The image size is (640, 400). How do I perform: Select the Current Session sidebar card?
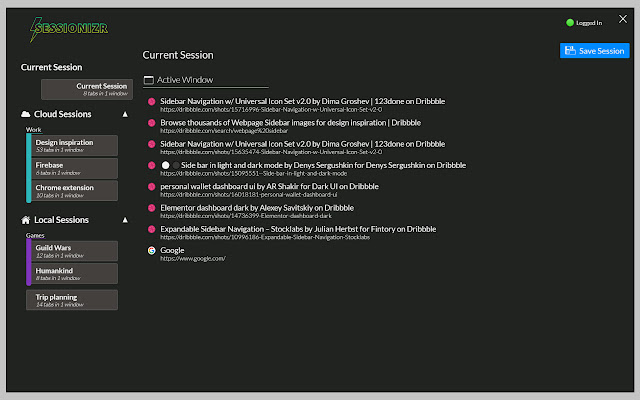coord(87,89)
